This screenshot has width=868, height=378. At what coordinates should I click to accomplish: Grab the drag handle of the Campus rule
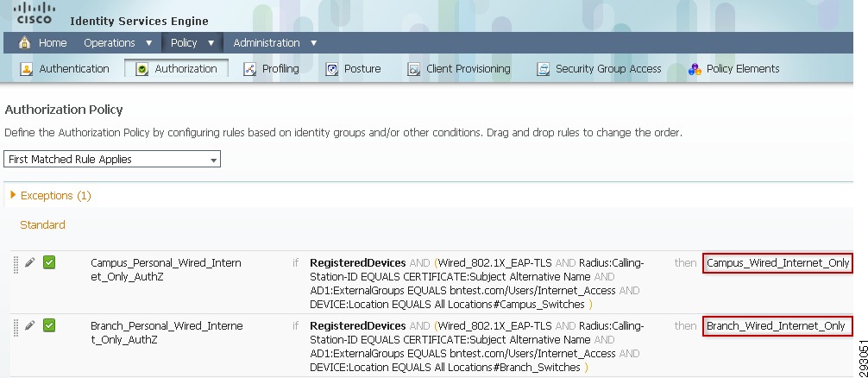pyautogui.click(x=16, y=265)
